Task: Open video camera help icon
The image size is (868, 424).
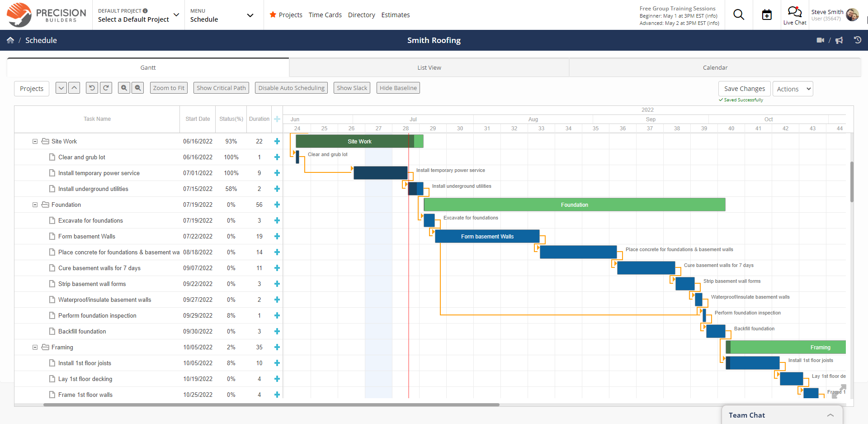Action: (821, 40)
